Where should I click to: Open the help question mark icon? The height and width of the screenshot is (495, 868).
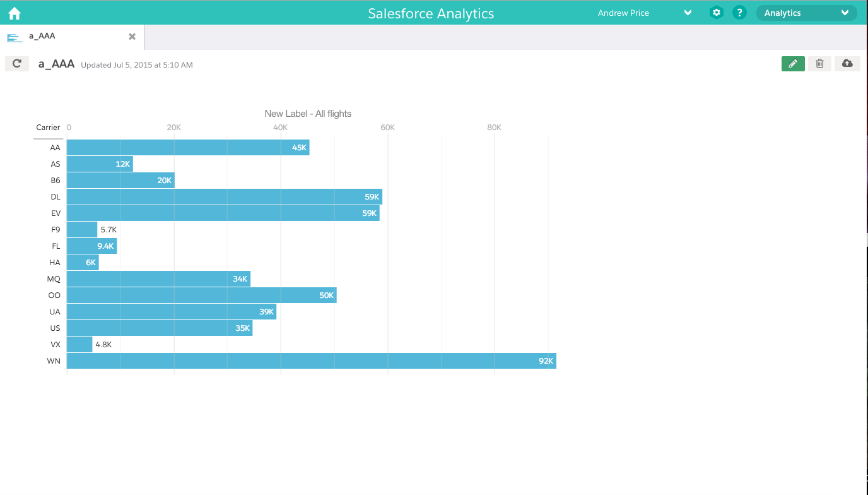click(740, 13)
